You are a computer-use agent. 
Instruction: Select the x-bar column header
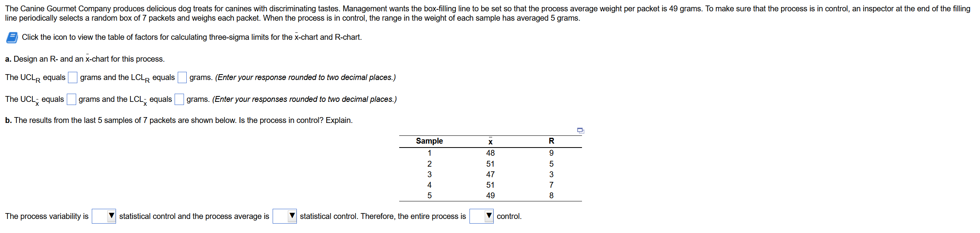(490, 141)
